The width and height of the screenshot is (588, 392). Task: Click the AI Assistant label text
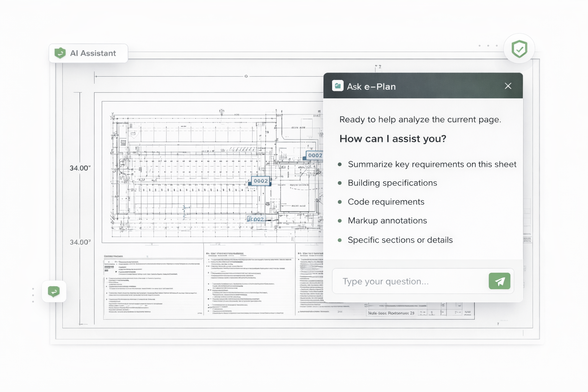(93, 53)
